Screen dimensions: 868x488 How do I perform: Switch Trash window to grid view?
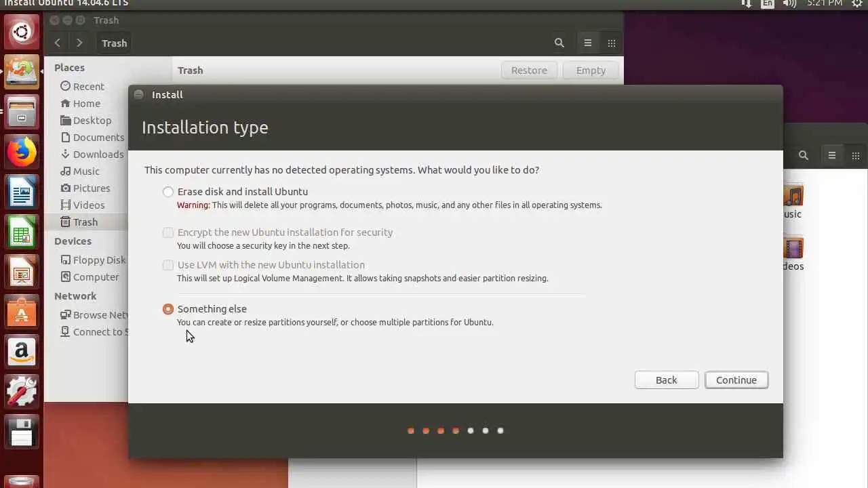point(612,43)
